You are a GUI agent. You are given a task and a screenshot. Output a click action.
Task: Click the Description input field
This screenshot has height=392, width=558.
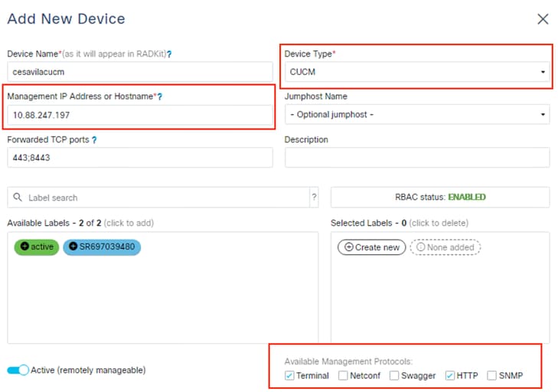pyautogui.click(x=417, y=158)
